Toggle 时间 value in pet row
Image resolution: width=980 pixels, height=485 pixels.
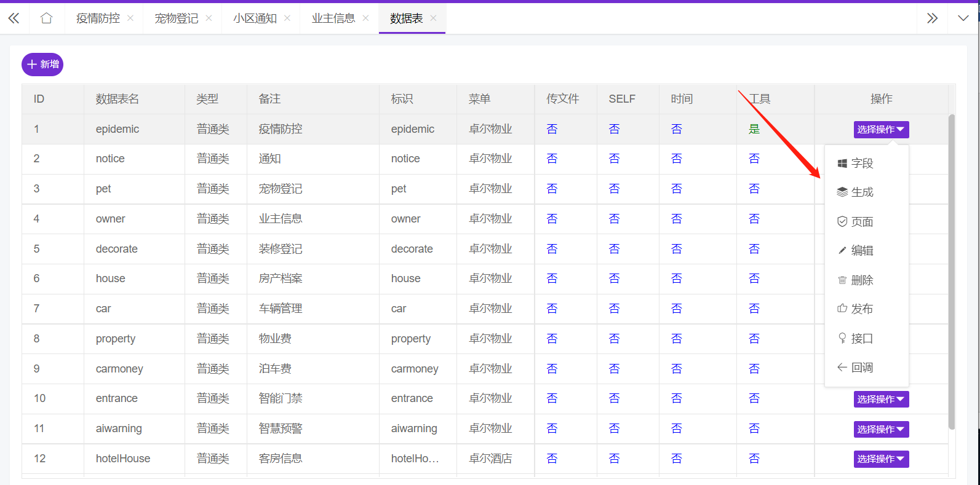tap(677, 189)
